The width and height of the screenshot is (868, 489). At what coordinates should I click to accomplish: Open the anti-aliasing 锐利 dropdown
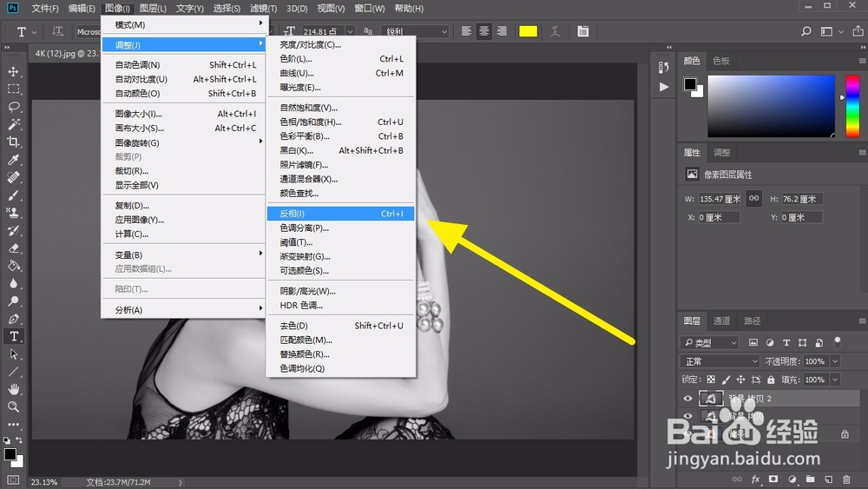coord(415,31)
